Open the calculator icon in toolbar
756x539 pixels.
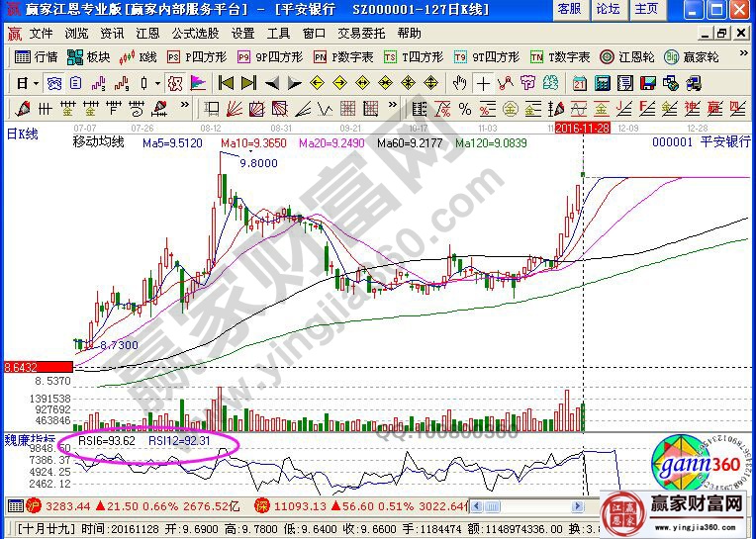tap(603, 83)
